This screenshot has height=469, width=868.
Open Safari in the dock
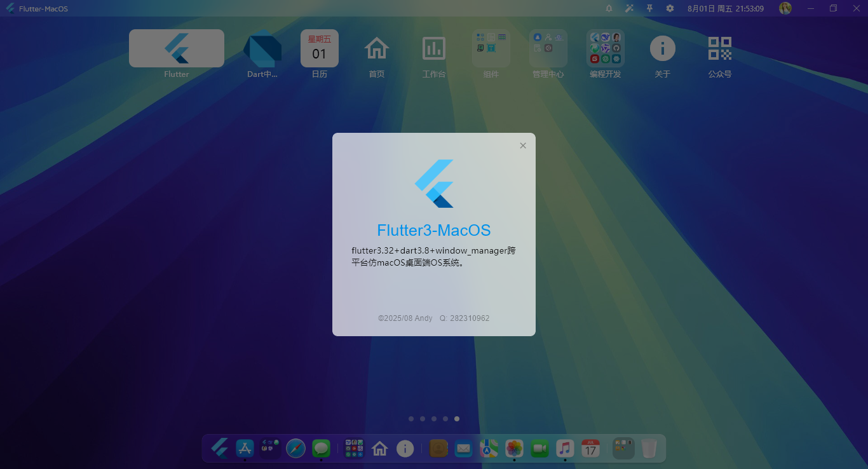(x=295, y=448)
